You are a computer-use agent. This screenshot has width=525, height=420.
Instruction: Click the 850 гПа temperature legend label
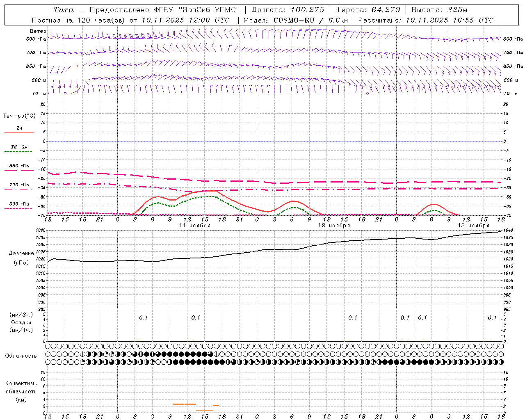19,166
